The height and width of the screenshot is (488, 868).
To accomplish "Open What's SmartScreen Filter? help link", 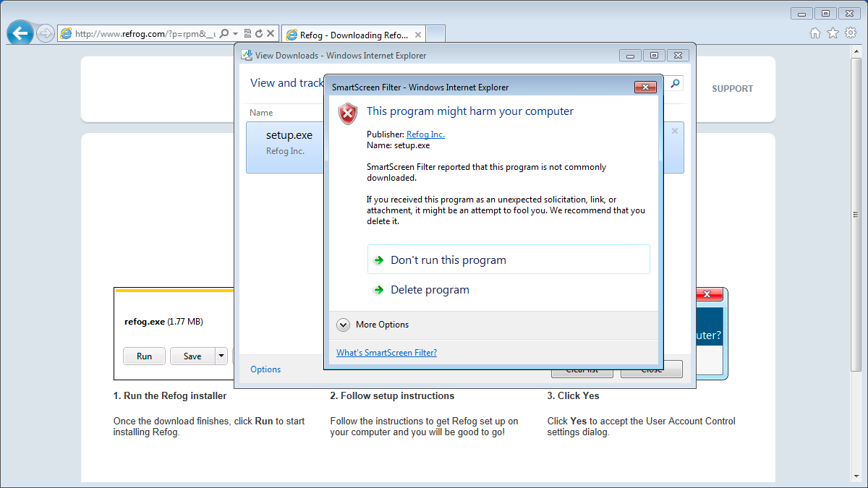I will pyautogui.click(x=386, y=353).
